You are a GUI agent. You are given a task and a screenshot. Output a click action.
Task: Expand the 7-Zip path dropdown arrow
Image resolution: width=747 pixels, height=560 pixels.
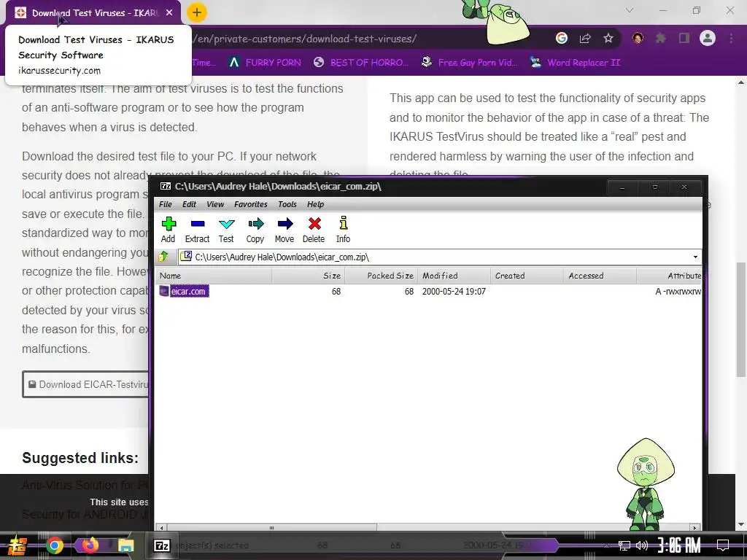[695, 257]
